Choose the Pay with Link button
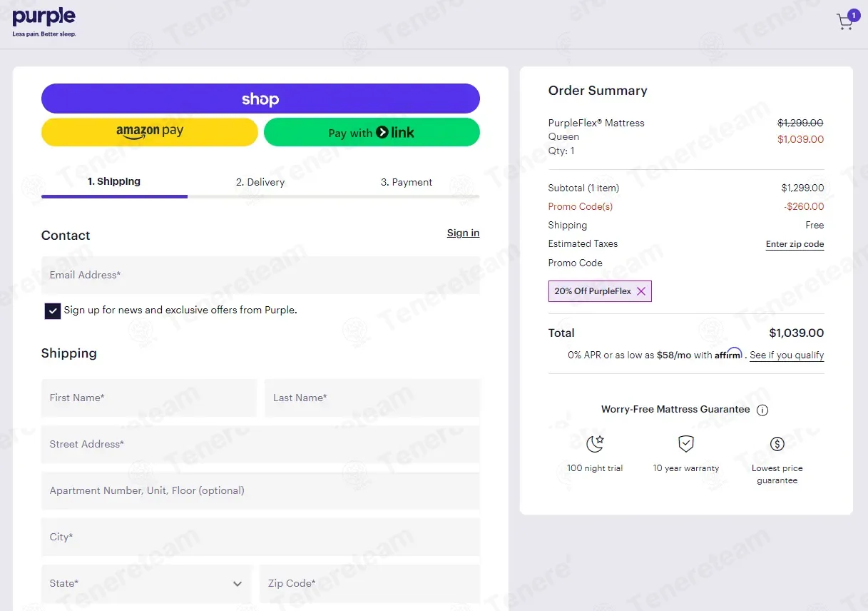 (372, 132)
